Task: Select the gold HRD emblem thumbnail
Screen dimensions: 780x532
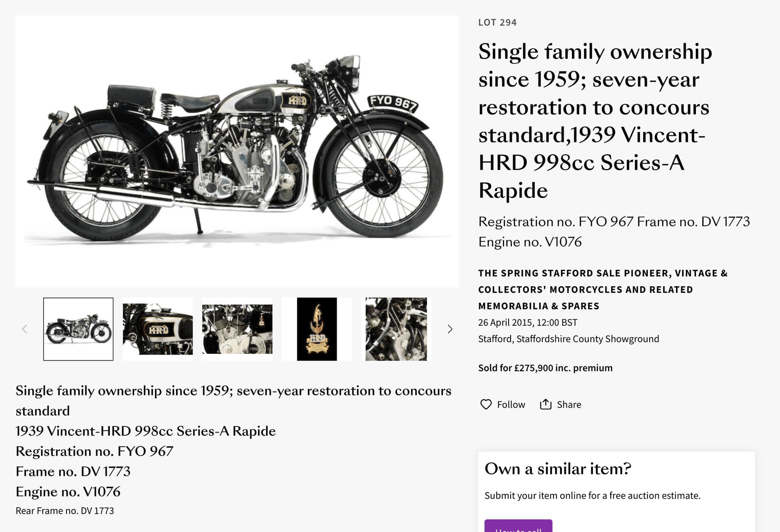Action: 317,329
